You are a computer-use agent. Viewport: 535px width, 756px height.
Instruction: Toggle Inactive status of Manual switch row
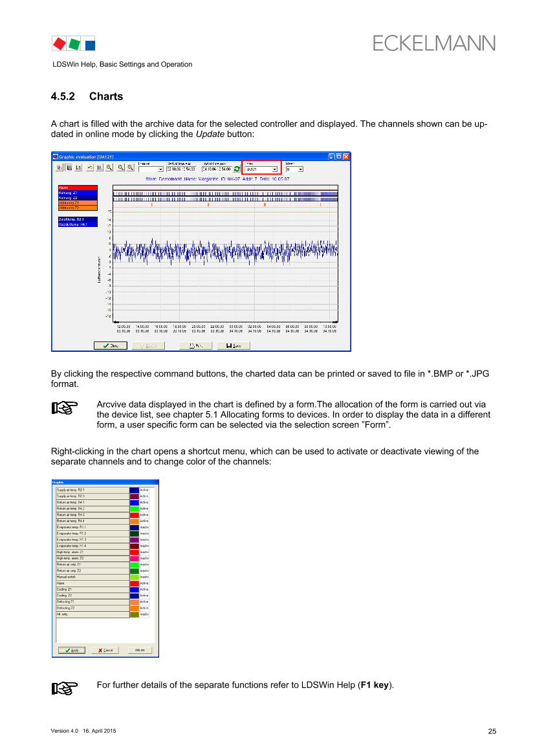click(144, 577)
